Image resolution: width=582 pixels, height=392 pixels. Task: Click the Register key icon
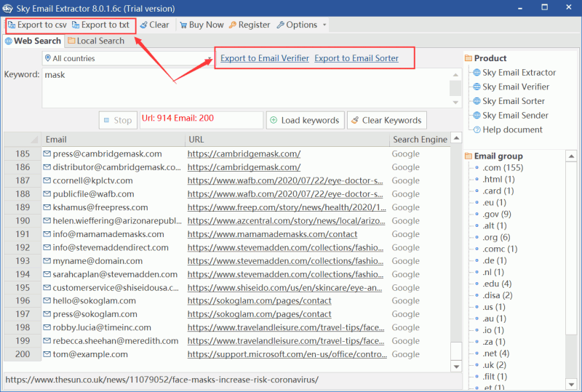tap(233, 25)
